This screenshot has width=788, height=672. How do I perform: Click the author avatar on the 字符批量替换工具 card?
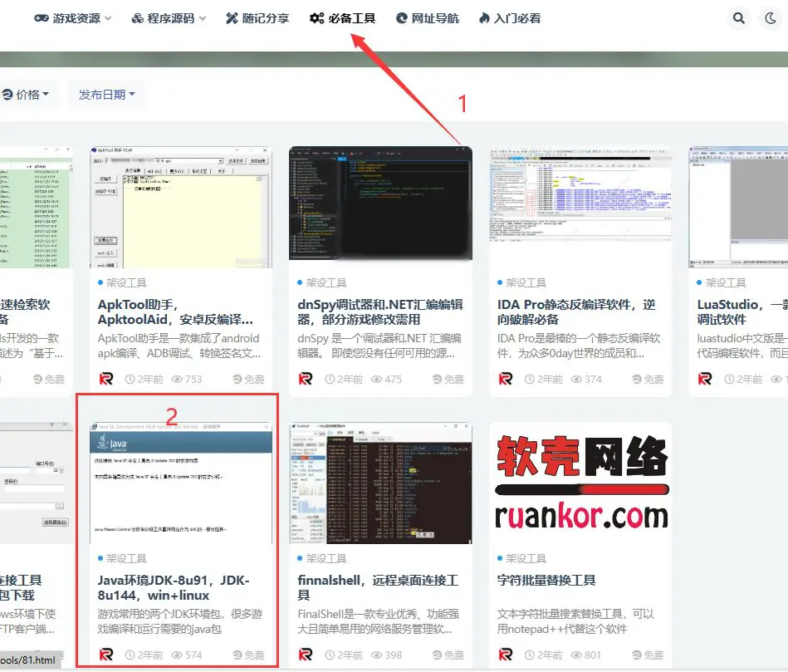coord(506,655)
